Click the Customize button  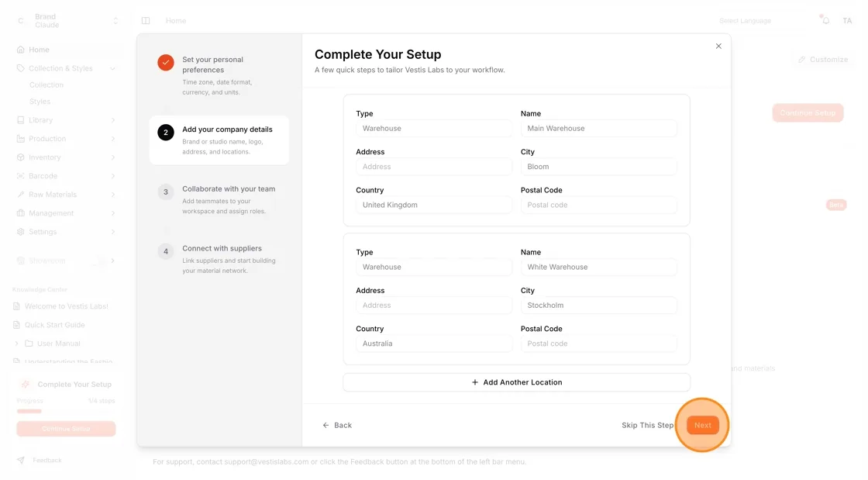point(823,59)
